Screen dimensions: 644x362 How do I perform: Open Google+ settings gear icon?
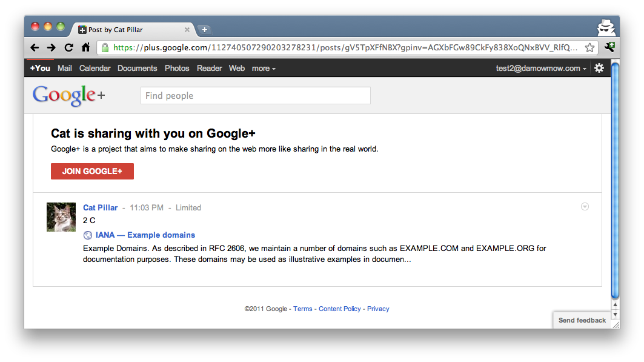(x=599, y=68)
